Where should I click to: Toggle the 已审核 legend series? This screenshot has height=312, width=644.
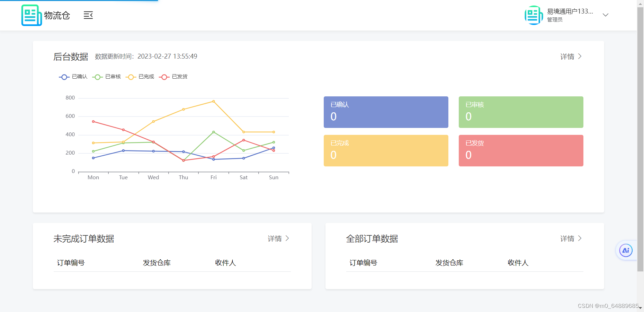coord(107,77)
